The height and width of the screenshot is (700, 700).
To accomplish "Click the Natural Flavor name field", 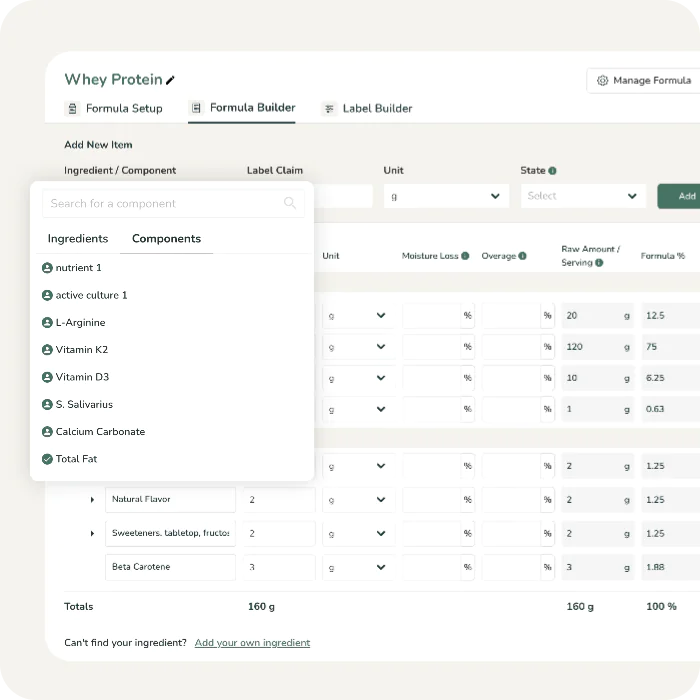I will point(170,500).
